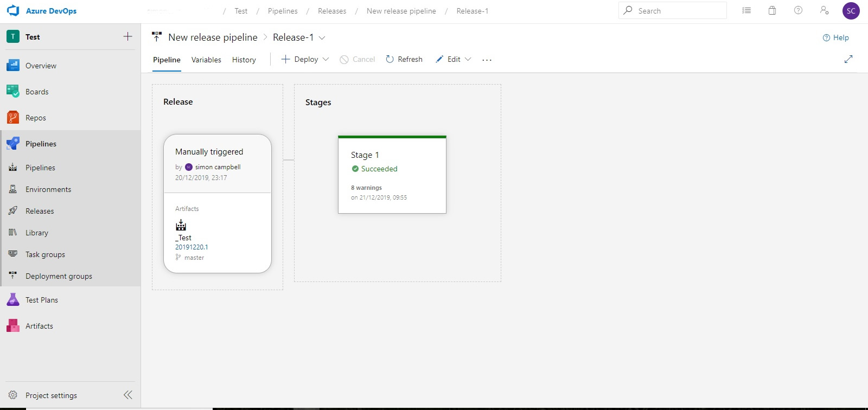Click the Refresh button
This screenshot has width=868, height=410.
point(404,59)
